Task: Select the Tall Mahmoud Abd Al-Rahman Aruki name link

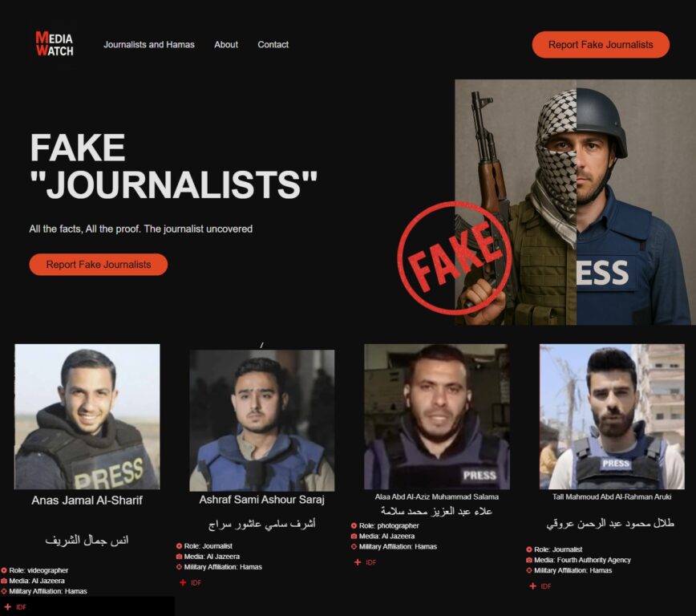Action: click(x=612, y=496)
